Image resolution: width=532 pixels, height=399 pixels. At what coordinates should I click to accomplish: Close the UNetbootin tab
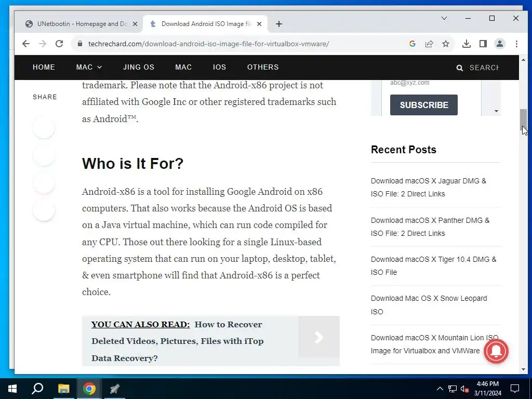point(135,24)
